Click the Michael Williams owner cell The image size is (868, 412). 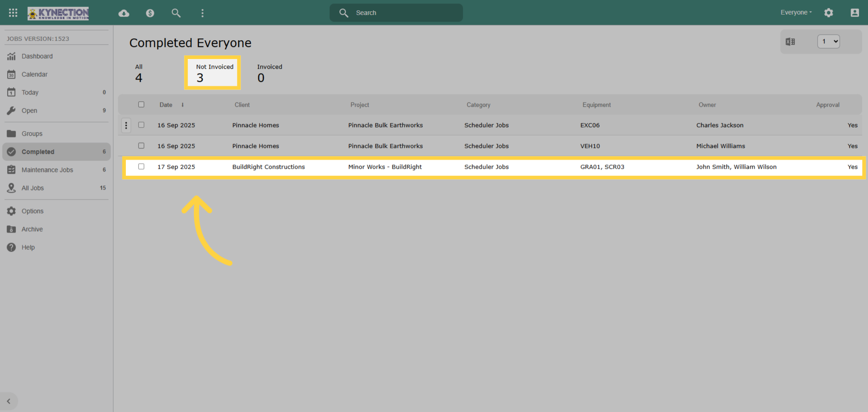coord(720,146)
